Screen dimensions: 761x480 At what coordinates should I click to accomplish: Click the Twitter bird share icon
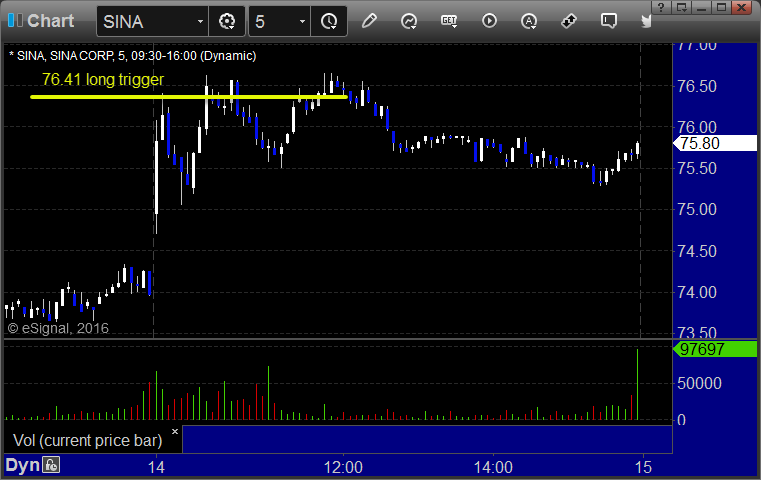(646, 21)
